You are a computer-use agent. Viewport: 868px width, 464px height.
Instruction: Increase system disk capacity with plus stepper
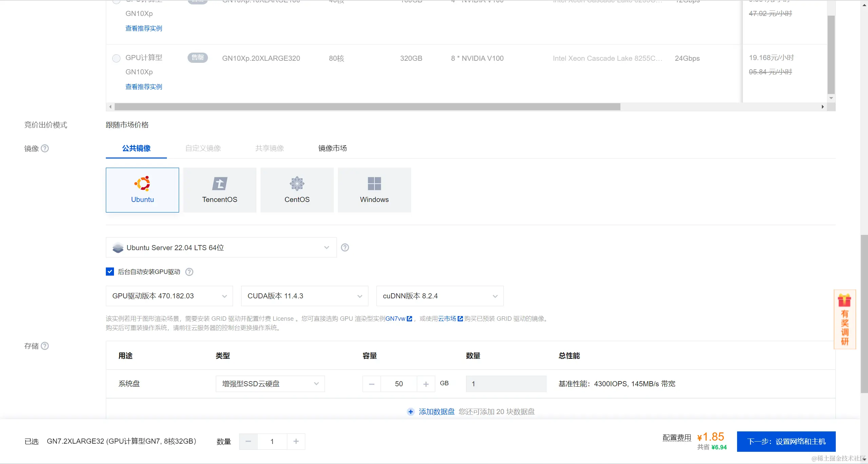tap(426, 384)
